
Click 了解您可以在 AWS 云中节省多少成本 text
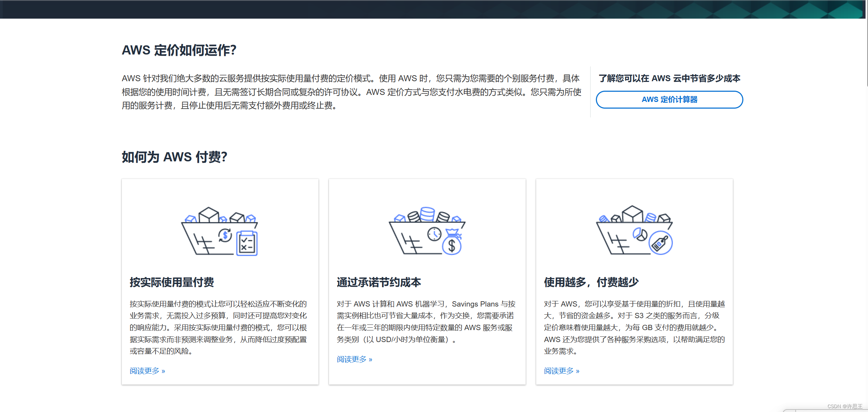coord(669,78)
